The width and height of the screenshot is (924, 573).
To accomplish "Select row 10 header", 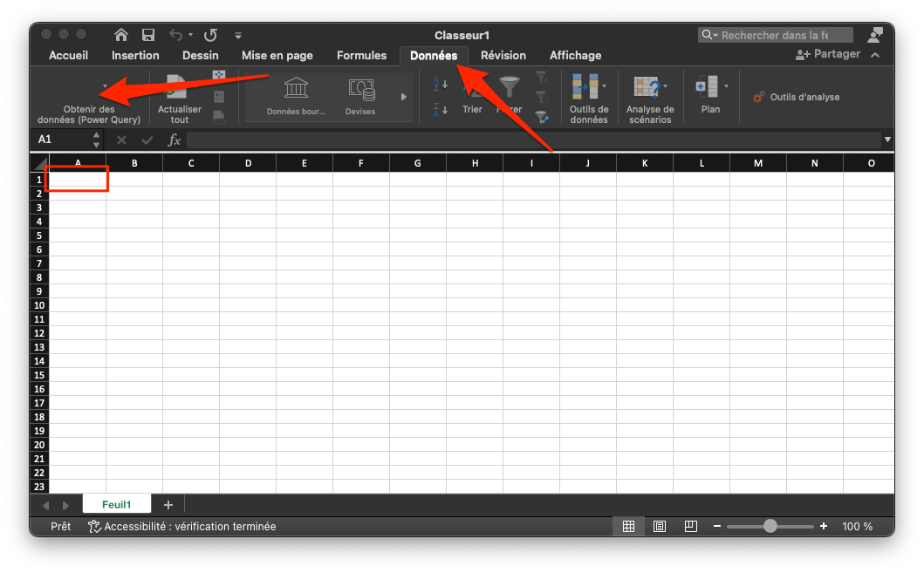I will pyautogui.click(x=39, y=305).
